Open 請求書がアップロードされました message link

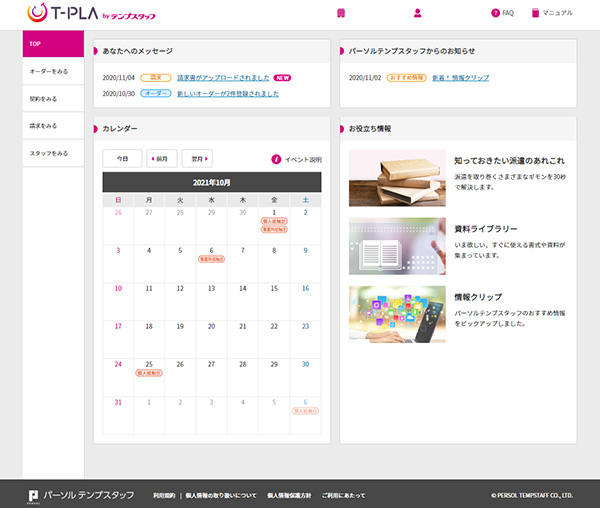pyautogui.click(x=223, y=77)
